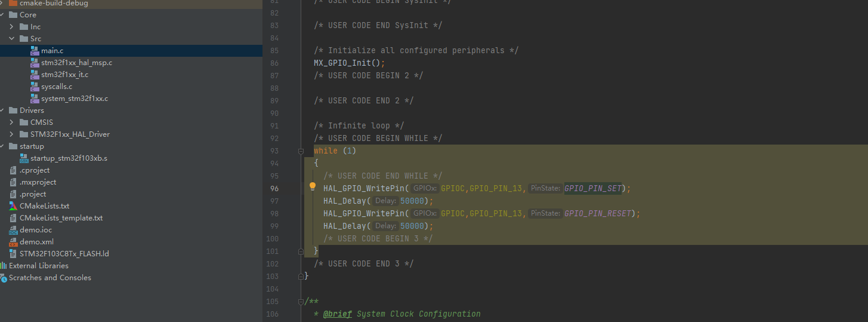Select main.c in the project tree
This screenshot has width=868, height=322.
(52, 51)
